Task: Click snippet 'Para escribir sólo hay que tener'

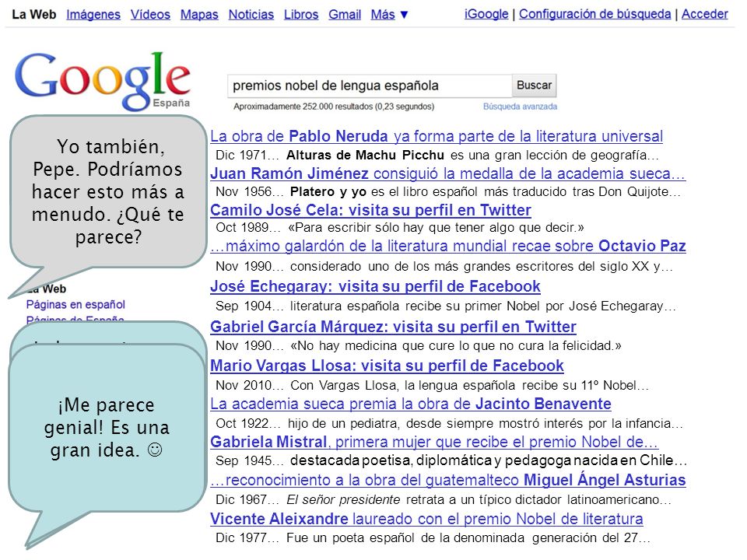Action: click(400, 228)
